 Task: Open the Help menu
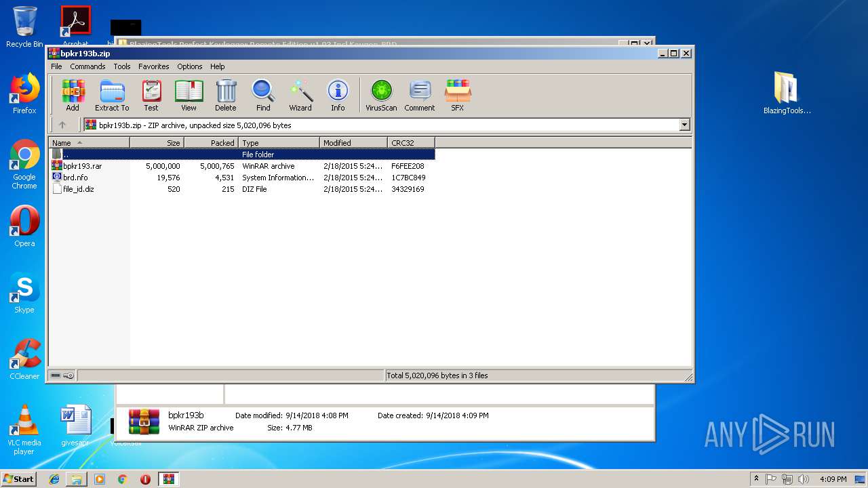(x=217, y=66)
